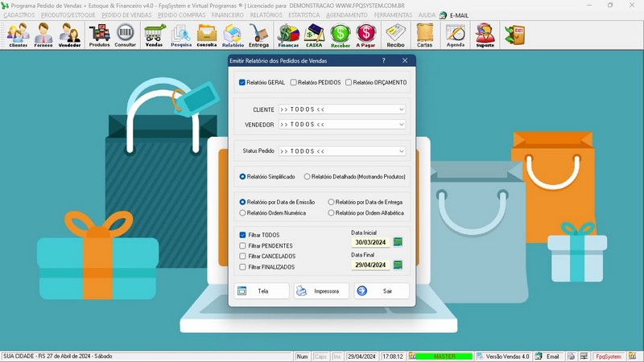Open the ESTATISTICA menu
The width and height of the screenshot is (644, 362).
tap(304, 15)
